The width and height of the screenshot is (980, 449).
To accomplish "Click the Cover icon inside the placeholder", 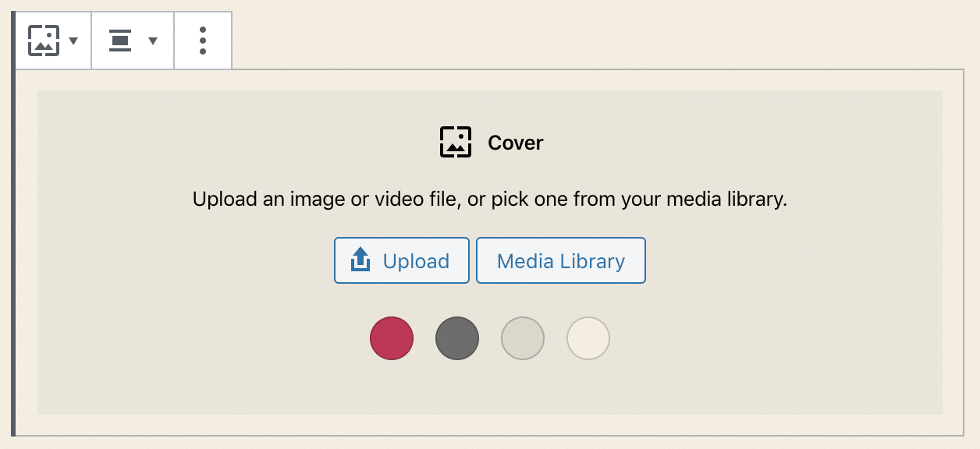I will pos(456,143).
